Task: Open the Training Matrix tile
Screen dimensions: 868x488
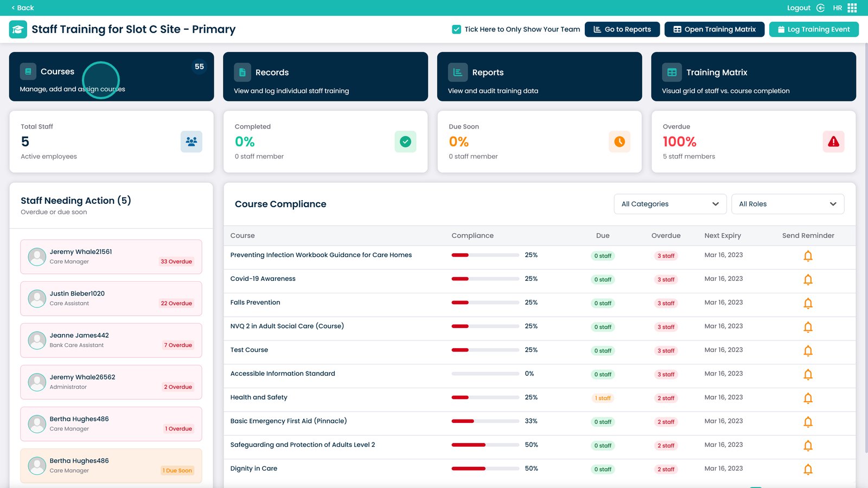Action: pyautogui.click(x=753, y=76)
